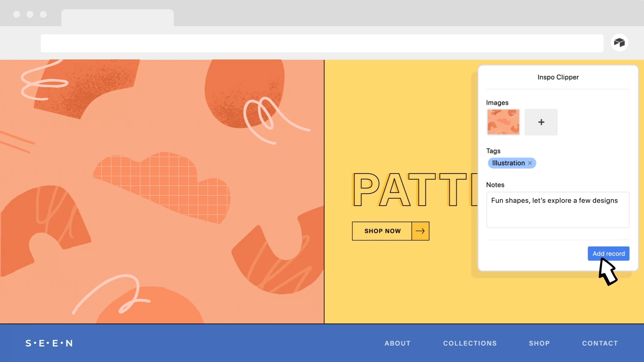Select the clipped orange pattern image thumbnail
Image resolution: width=644 pixels, height=362 pixels.
point(503,122)
